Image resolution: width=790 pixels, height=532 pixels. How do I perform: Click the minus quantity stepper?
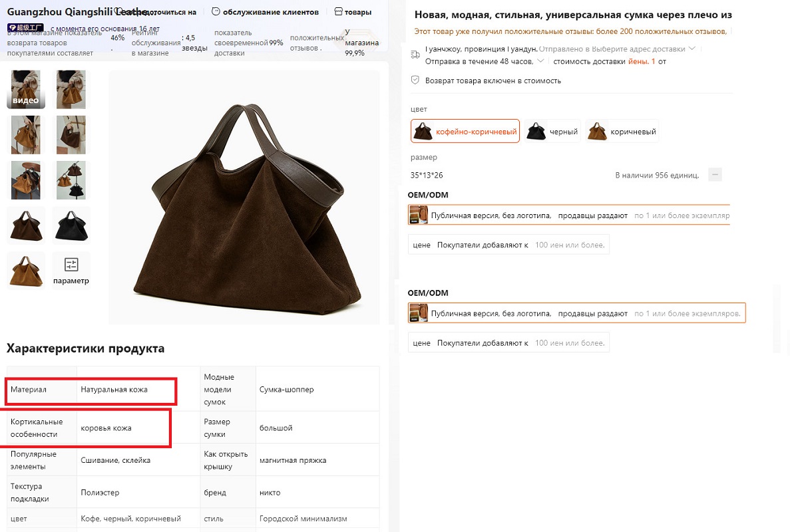[x=715, y=175]
